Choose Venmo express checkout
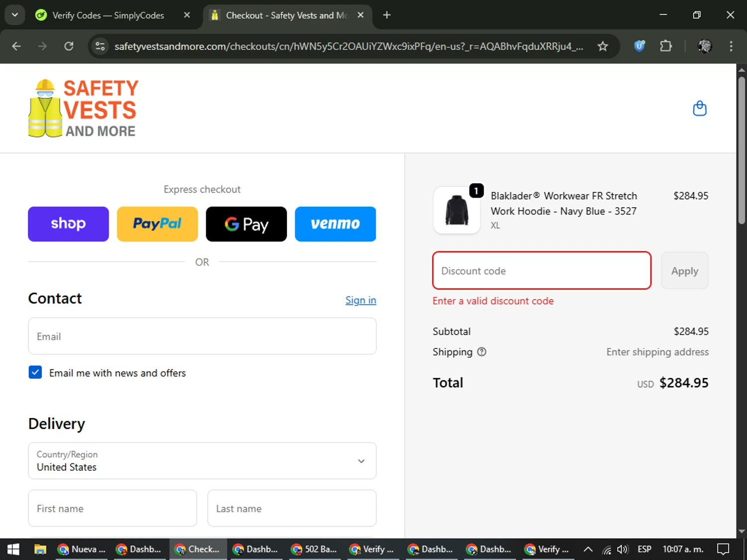747x560 pixels. (335, 224)
